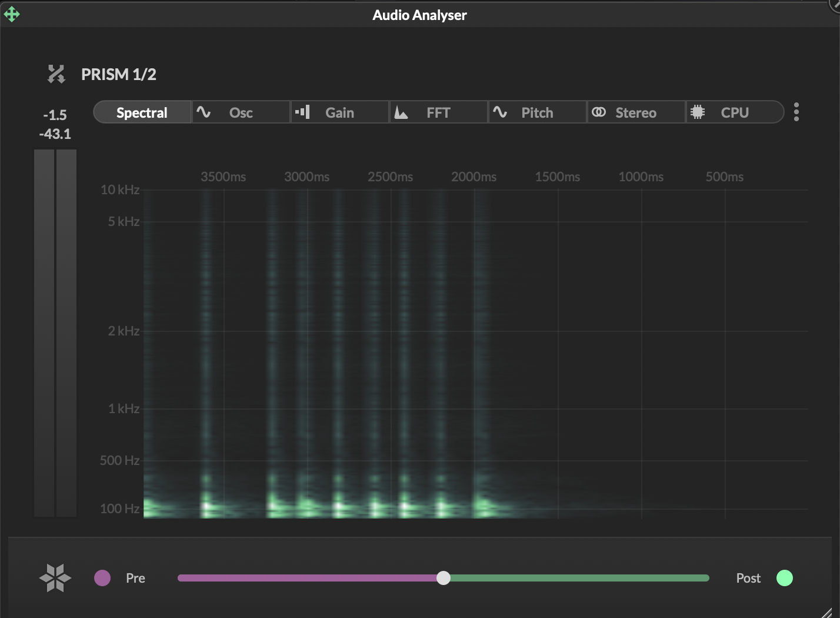Click the Stereo overlapping circles icon

click(599, 112)
